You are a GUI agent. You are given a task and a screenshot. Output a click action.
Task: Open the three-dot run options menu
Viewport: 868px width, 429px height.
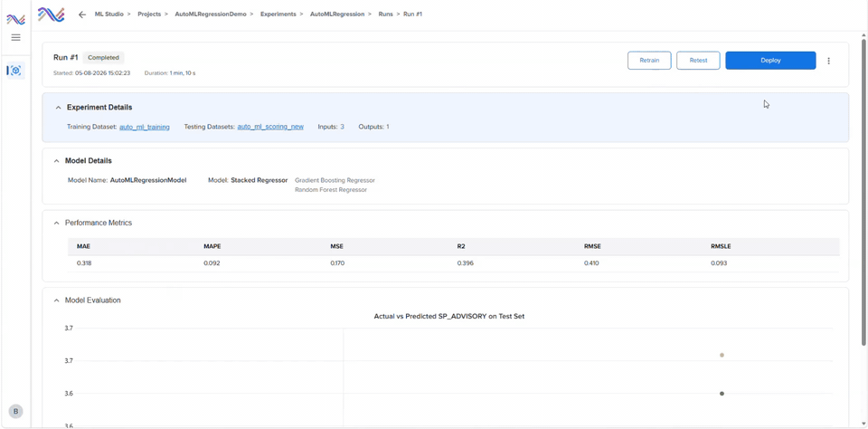(x=829, y=61)
